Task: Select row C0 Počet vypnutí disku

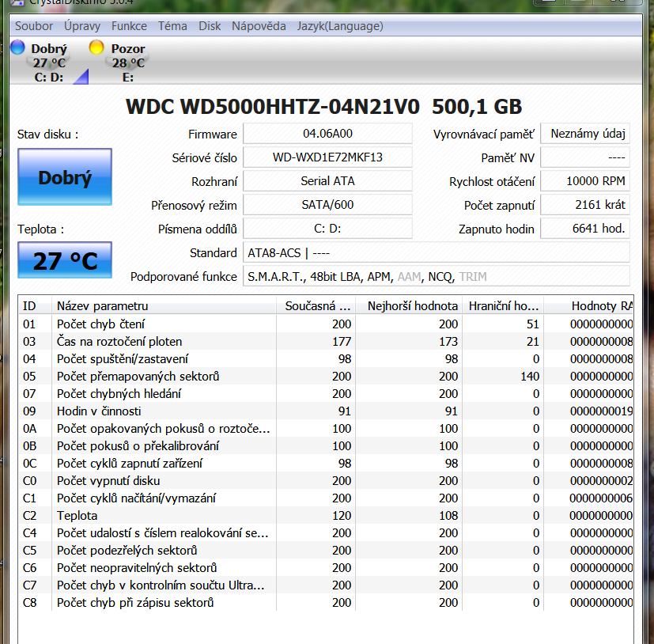Action: click(326, 481)
